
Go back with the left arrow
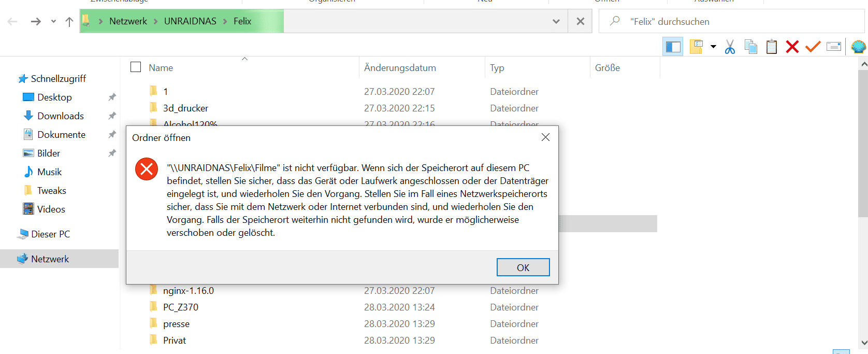point(12,21)
